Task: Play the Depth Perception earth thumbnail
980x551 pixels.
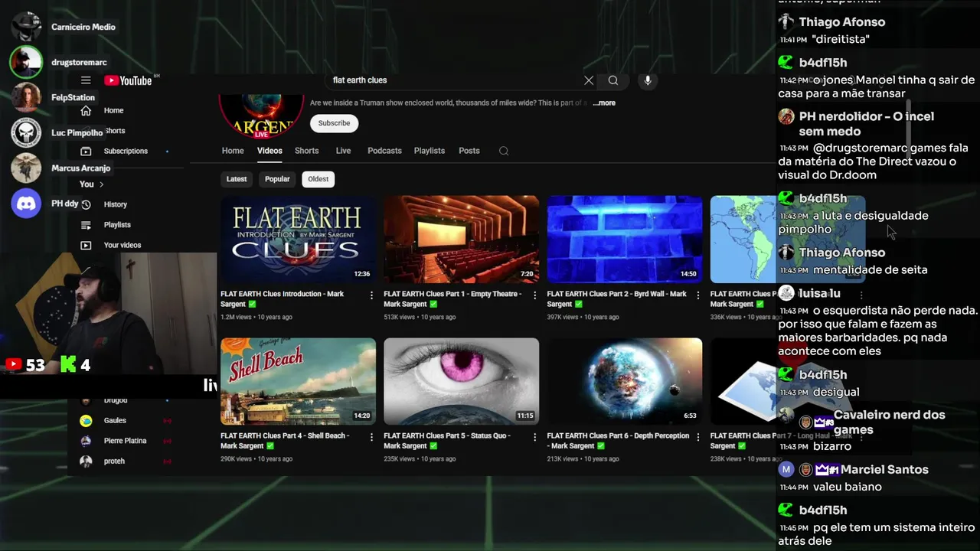Action: (x=624, y=381)
